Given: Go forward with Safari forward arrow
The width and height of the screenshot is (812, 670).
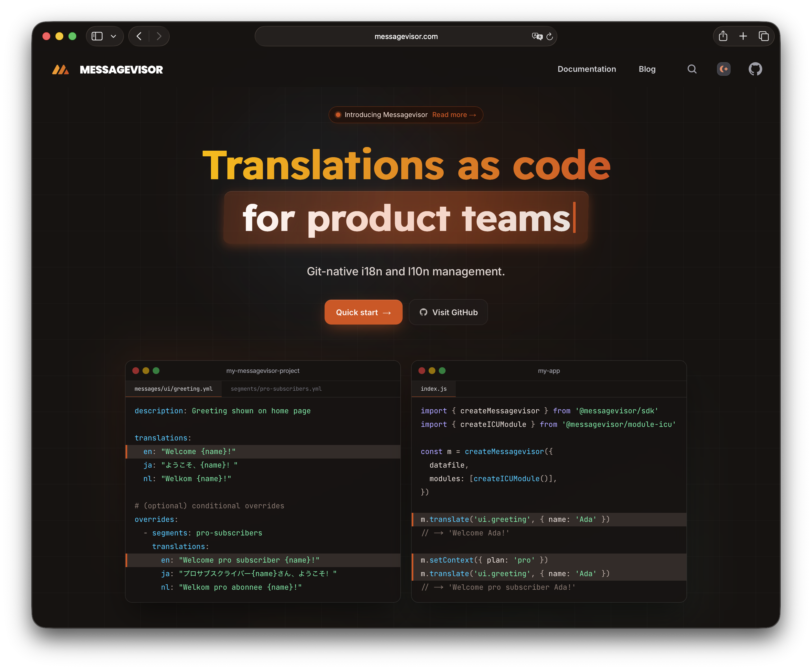Looking at the screenshot, I should [x=159, y=36].
